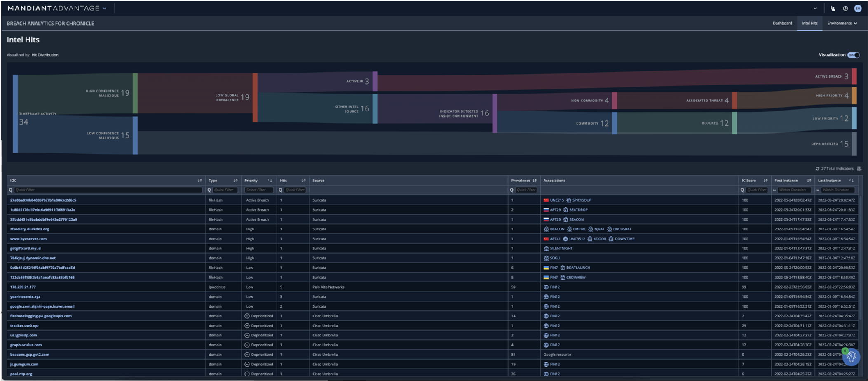Open the floating lightbulb tips icon
Image resolution: width=868 pixels, height=381 pixels.
851,357
